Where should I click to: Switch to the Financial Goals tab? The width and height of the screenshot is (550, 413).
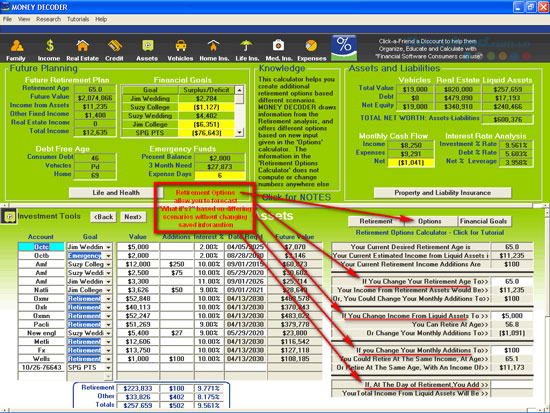(483, 221)
